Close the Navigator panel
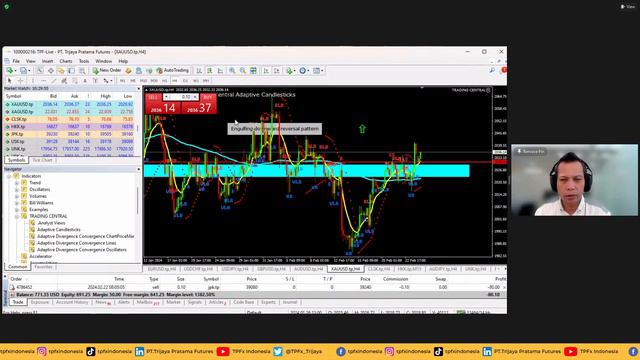 (138, 169)
